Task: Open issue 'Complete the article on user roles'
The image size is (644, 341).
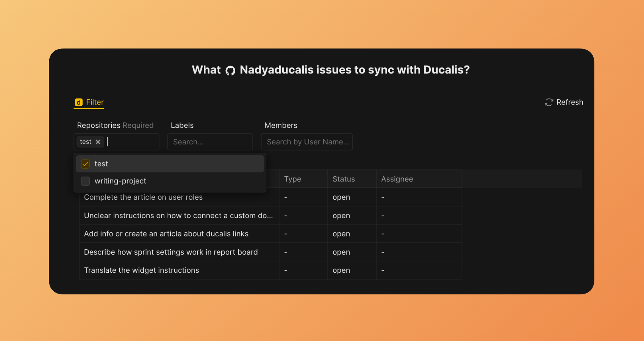Action: pos(143,197)
